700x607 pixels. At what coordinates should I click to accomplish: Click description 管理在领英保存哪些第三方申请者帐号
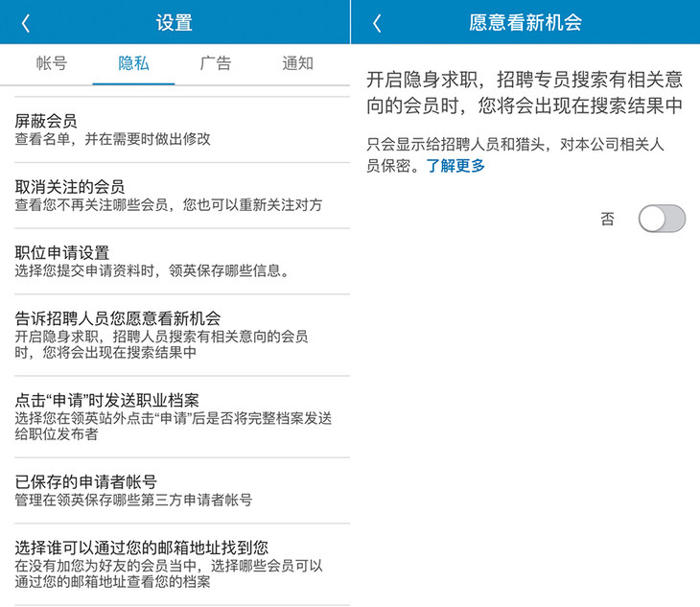tap(133, 500)
